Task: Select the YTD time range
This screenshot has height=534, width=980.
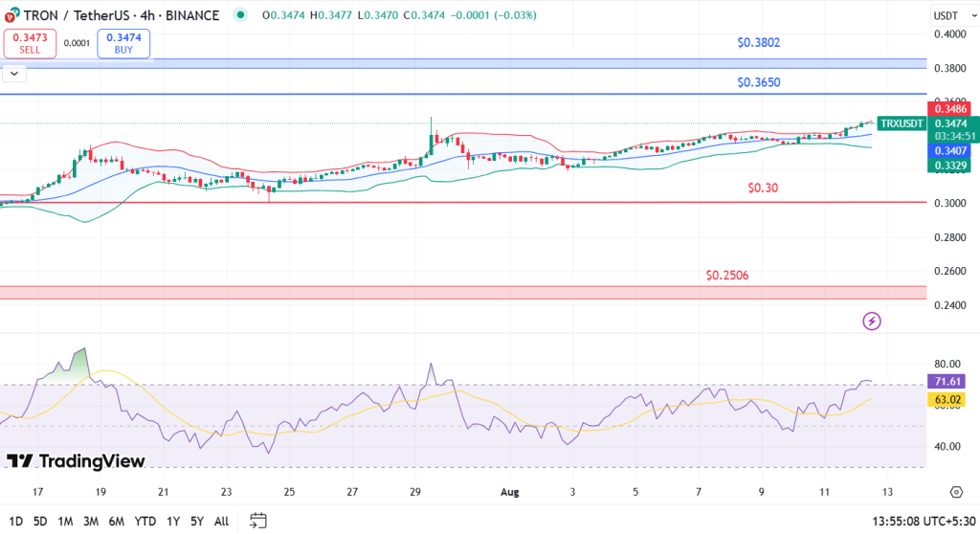Action: coord(146,521)
